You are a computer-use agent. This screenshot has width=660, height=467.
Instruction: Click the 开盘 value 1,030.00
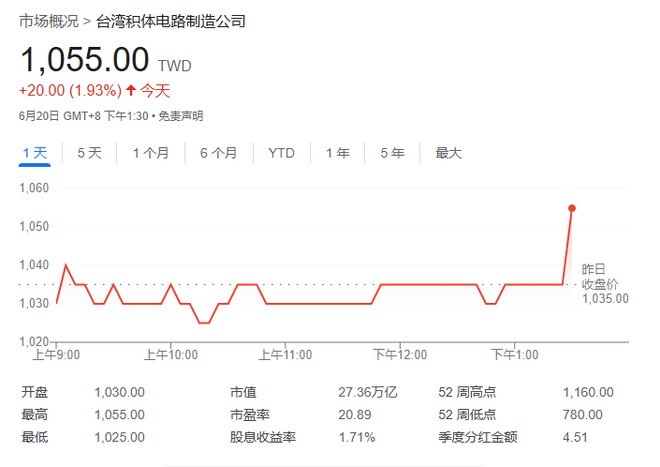[x=119, y=392]
